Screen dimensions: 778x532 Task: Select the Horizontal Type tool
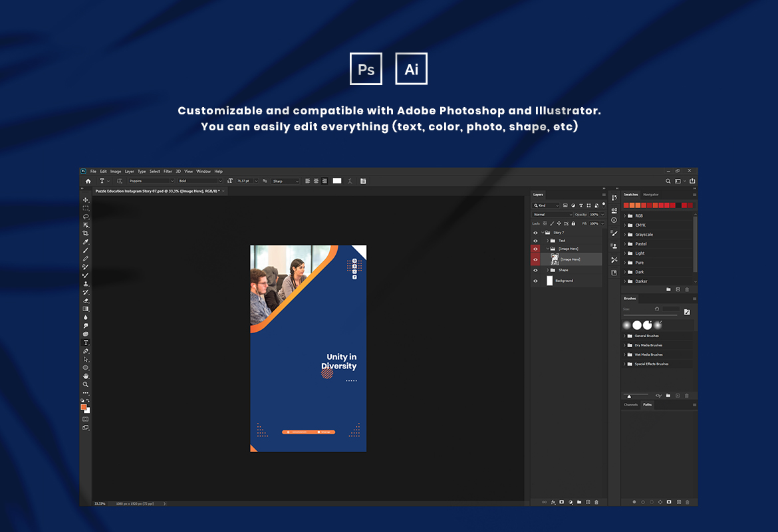pos(85,342)
